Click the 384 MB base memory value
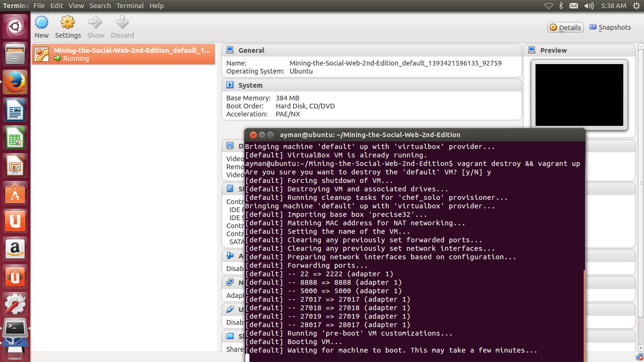 point(287,98)
